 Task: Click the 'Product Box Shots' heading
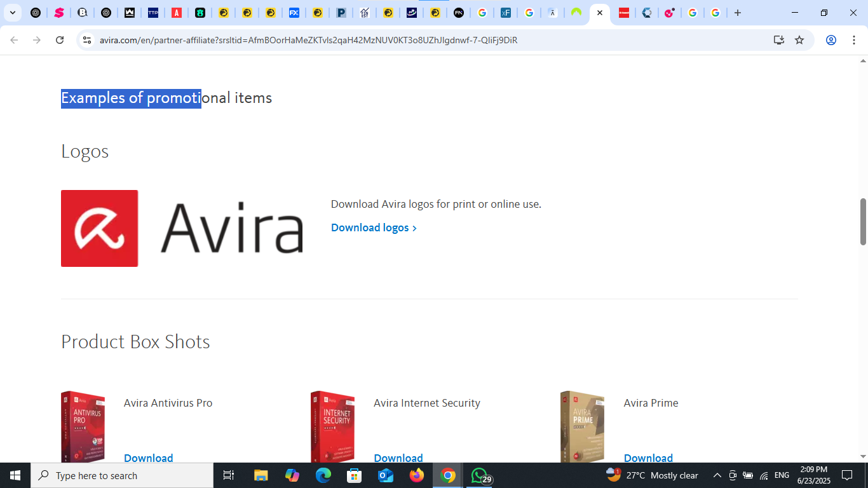pyautogui.click(x=135, y=342)
